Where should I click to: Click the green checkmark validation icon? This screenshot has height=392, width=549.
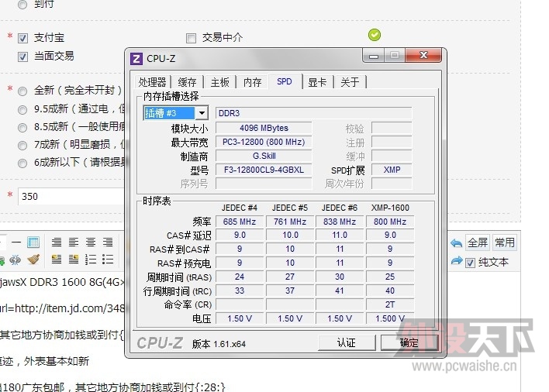375,35
